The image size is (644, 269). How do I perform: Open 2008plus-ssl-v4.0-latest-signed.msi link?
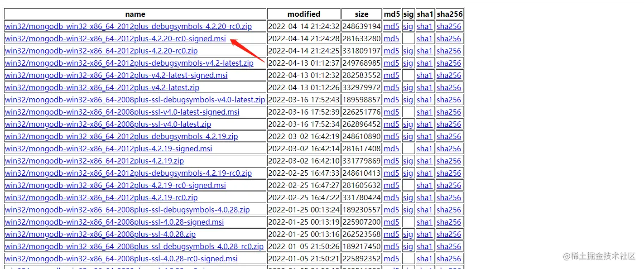(122, 112)
